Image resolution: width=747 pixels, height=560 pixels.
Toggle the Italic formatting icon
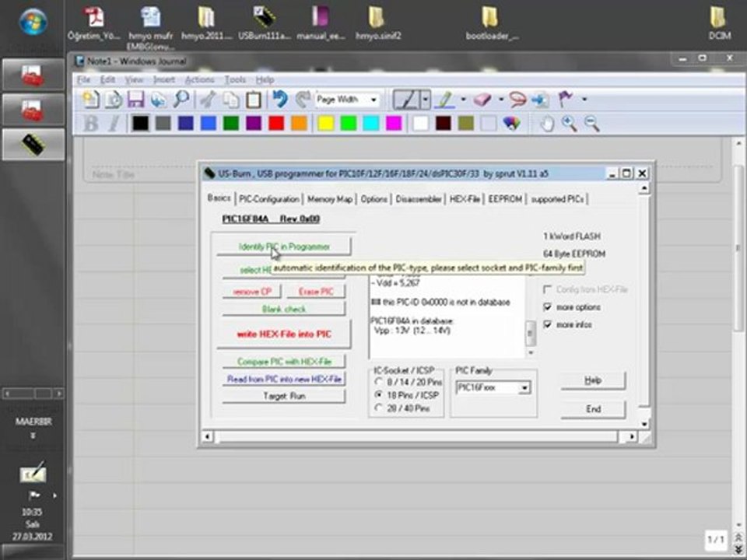(114, 124)
